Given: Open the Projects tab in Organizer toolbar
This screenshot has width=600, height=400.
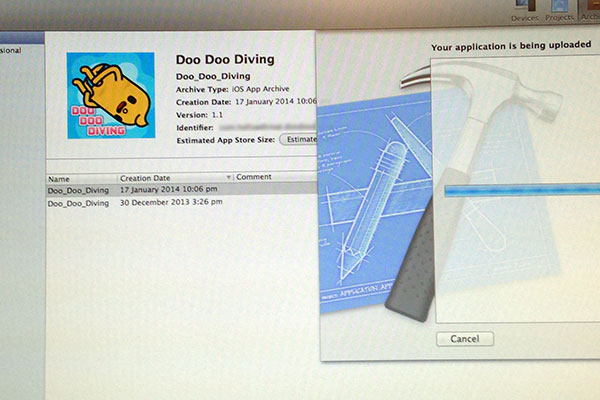Looking at the screenshot, I should pyautogui.click(x=560, y=11).
